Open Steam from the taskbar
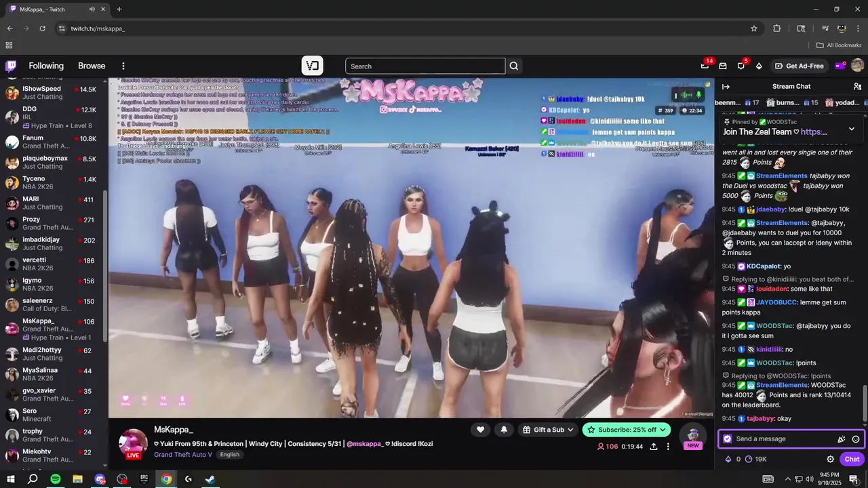The width and height of the screenshot is (868, 488). [210, 479]
